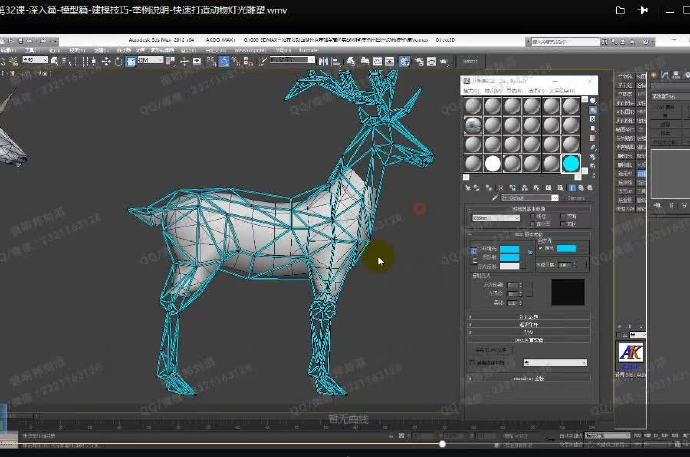690x457 pixels.
Task: Open Material (M) menu in Material Editor
Action: point(494,91)
